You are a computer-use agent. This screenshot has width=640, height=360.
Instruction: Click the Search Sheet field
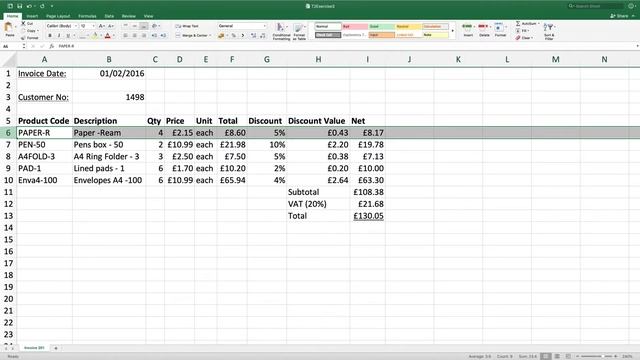click(595, 6)
